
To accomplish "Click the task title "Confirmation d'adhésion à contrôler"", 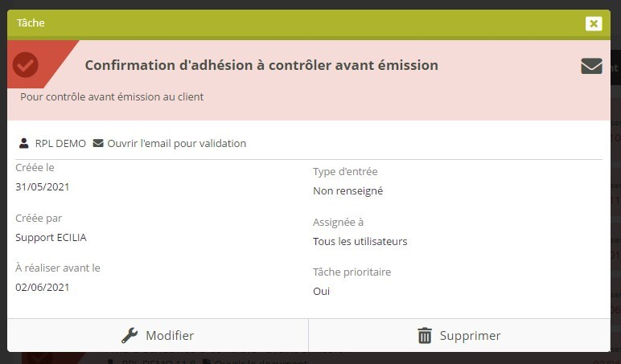I will point(261,65).
